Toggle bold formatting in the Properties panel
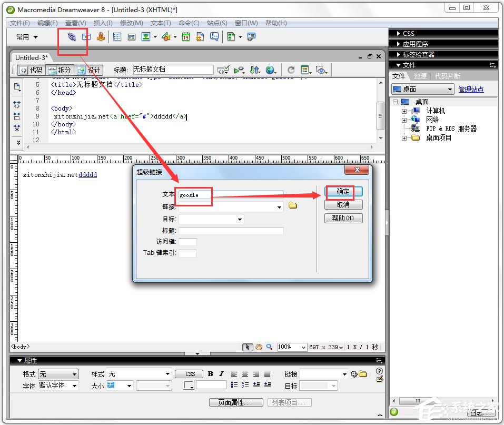 (x=210, y=373)
